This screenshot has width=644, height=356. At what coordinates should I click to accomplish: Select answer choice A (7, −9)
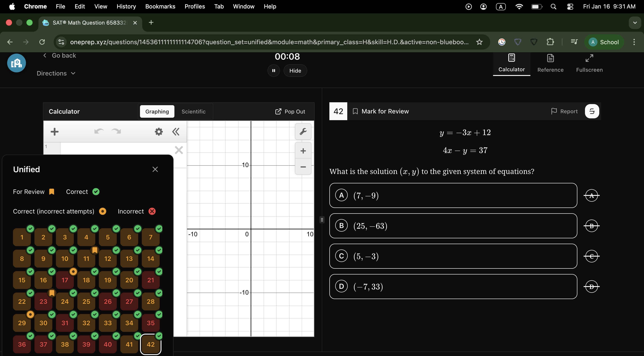pyautogui.click(x=453, y=195)
